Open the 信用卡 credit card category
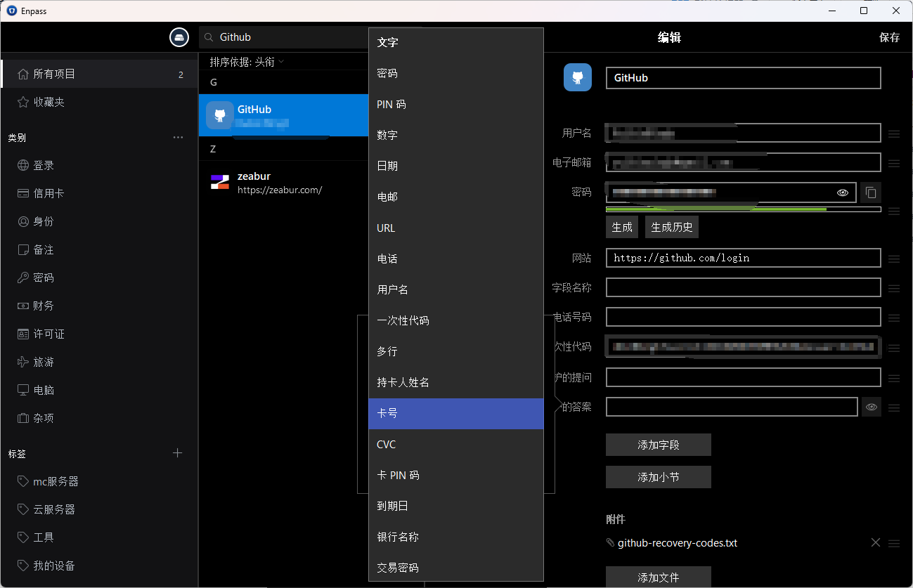 pyautogui.click(x=48, y=193)
